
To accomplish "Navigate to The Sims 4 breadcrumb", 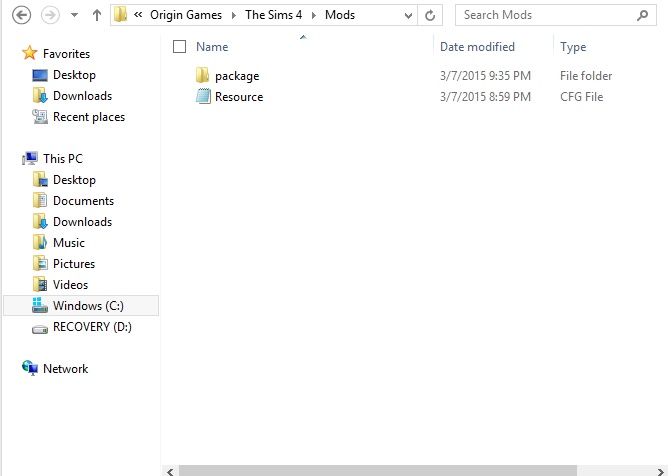I will click(274, 15).
